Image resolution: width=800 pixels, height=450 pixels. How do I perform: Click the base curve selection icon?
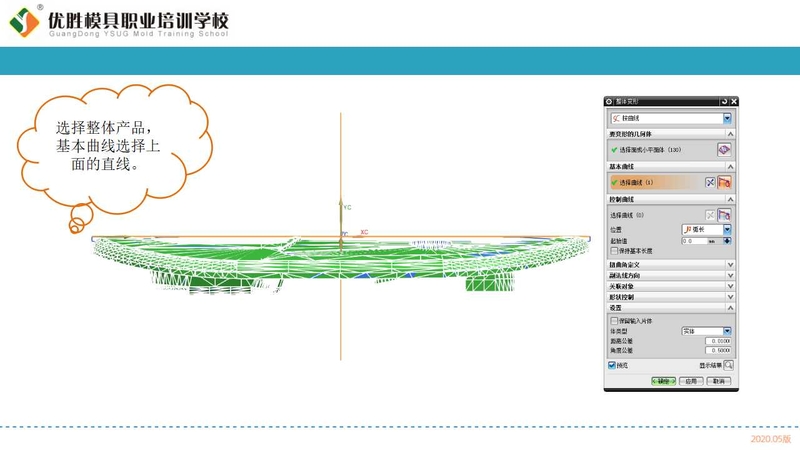point(725,182)
